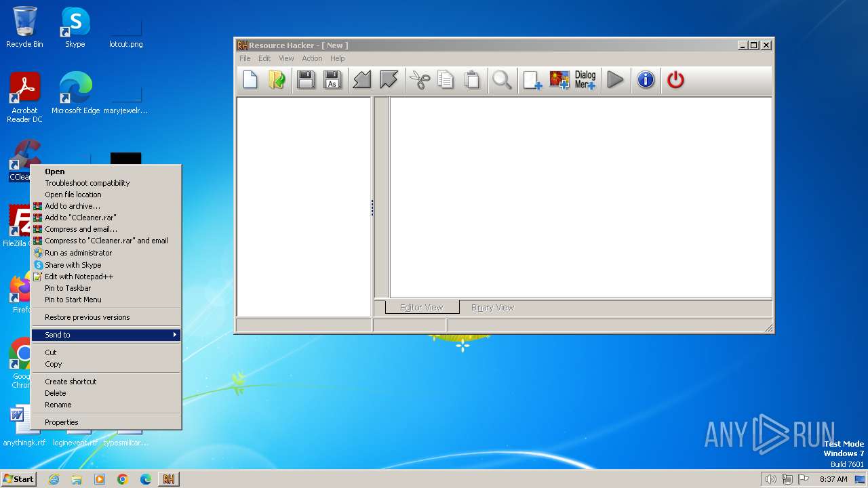Select Create shortcut
This screenshot has height=488, width=868.
point(106,382)
